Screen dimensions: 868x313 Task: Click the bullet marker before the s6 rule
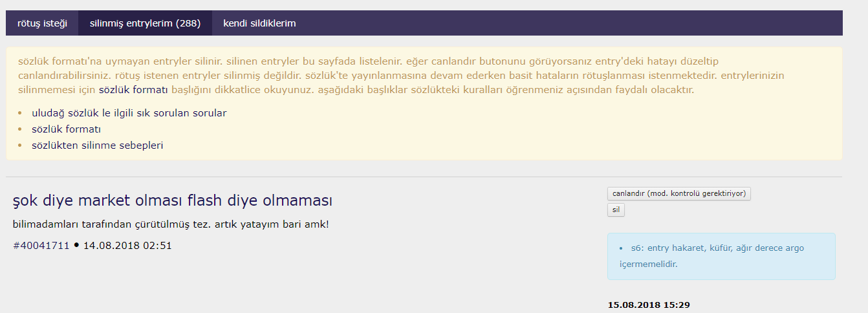coord(621,248)
